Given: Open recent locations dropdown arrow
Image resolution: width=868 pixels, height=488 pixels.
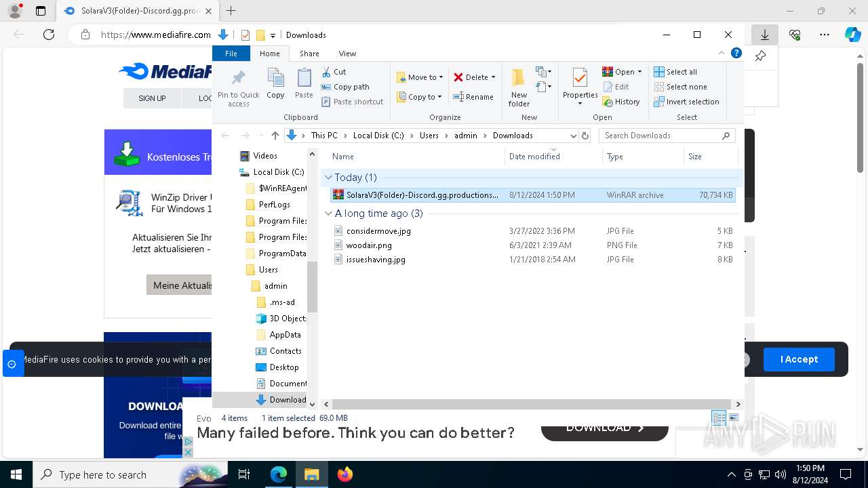Looking at the screenshot, I should pyautogui.click(x=261, y=136).
